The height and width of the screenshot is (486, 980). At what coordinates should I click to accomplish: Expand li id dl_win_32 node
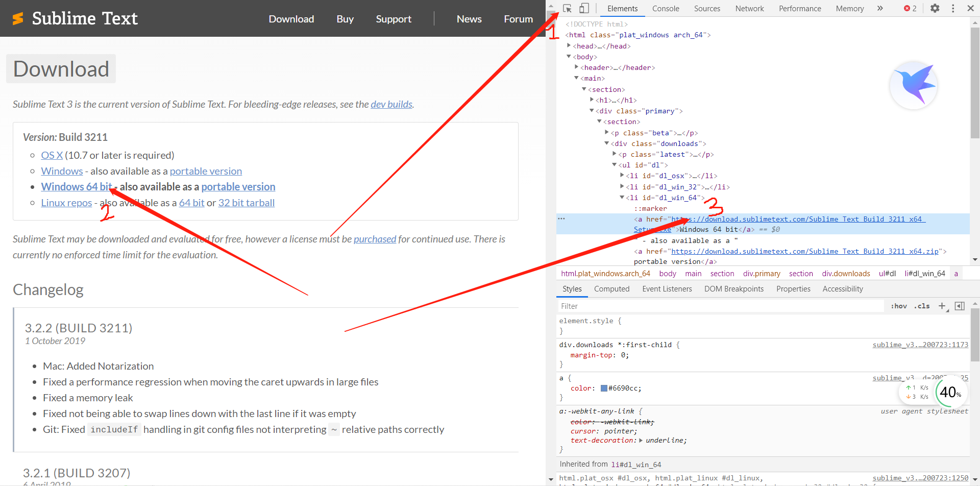click(x=622, y=186)
